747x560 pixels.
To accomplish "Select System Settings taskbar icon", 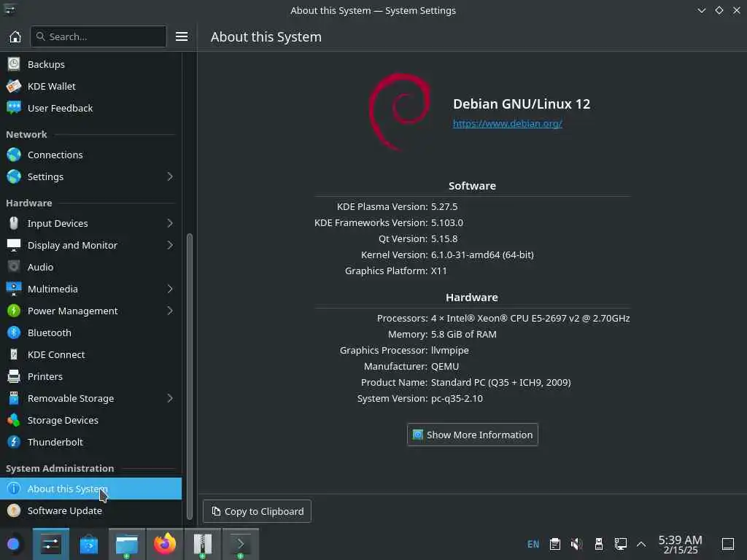I will tap(51, 544).
